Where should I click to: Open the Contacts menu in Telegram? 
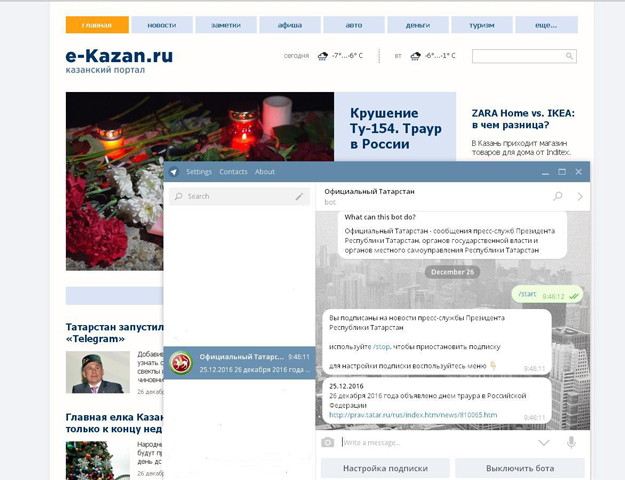pos(233,172)
